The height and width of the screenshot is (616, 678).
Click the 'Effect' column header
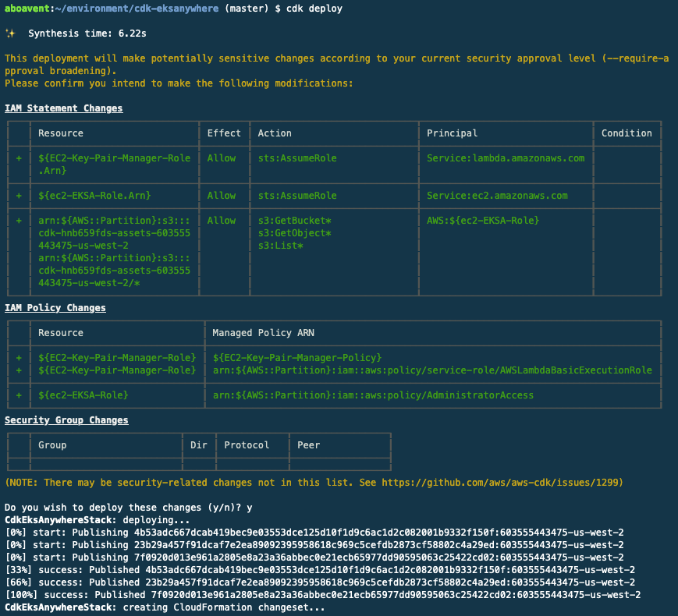click(224, 133)
